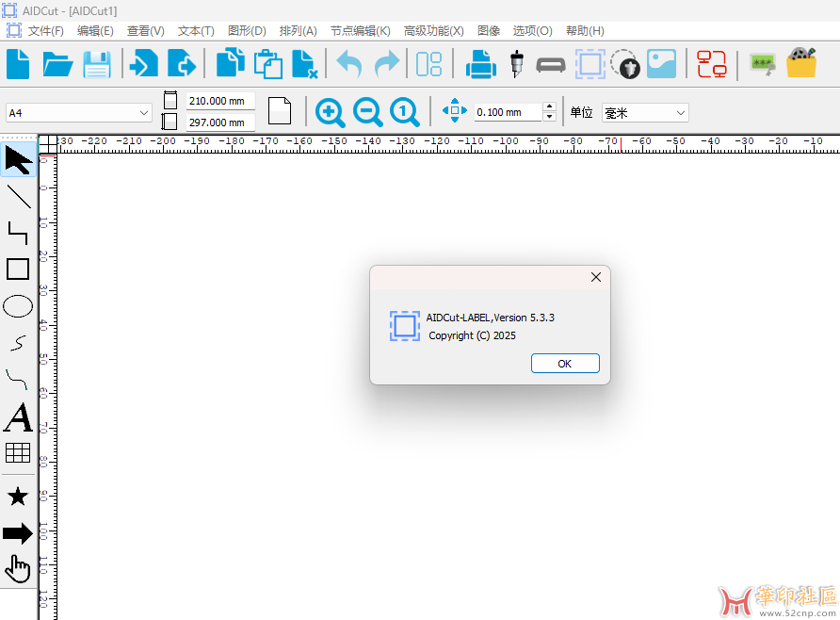
Task: Open the 图形(D) menu
Action: (247, 31)
